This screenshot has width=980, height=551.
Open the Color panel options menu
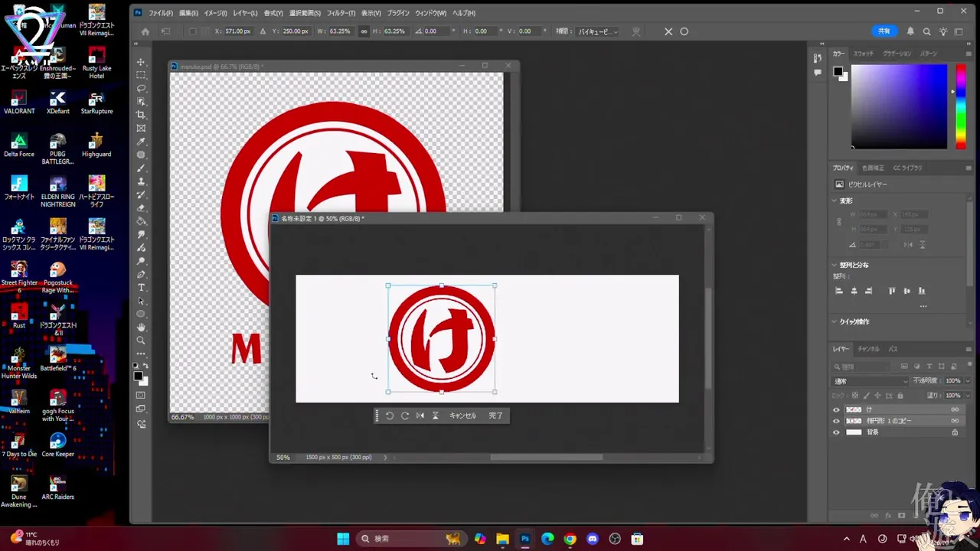pos(969,54)
